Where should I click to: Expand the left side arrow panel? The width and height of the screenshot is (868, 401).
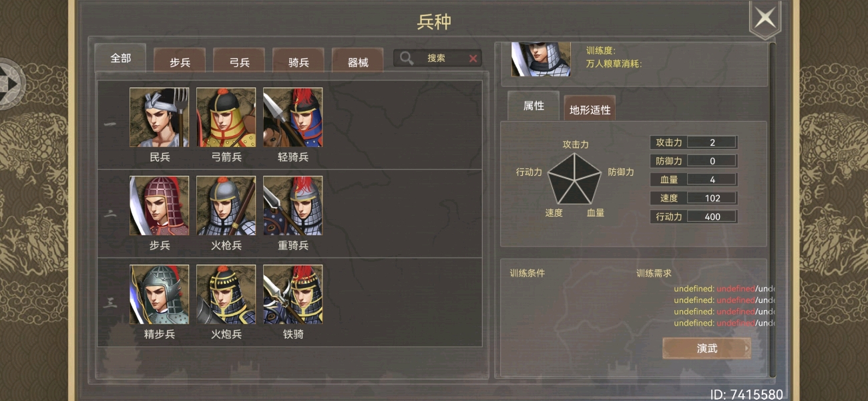click(x=11, y=84)
